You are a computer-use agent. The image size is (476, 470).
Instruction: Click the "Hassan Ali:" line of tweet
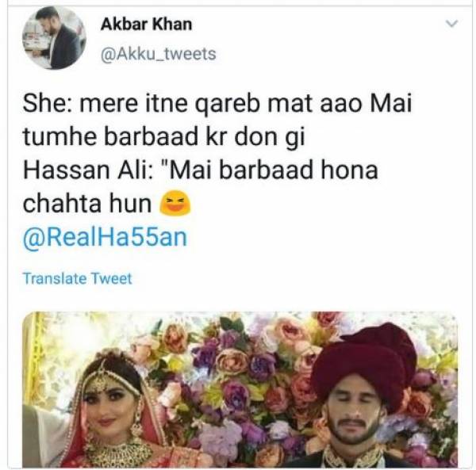201,170
